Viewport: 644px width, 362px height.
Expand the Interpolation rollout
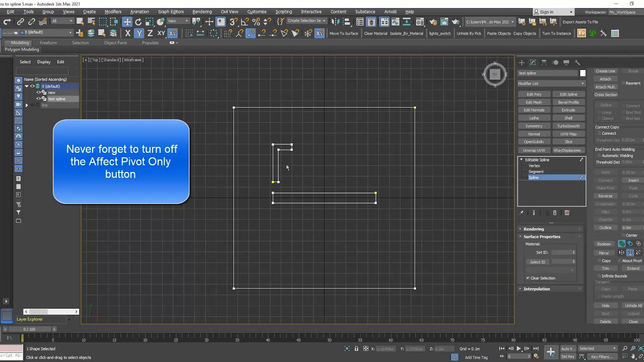tap(550, 289)
